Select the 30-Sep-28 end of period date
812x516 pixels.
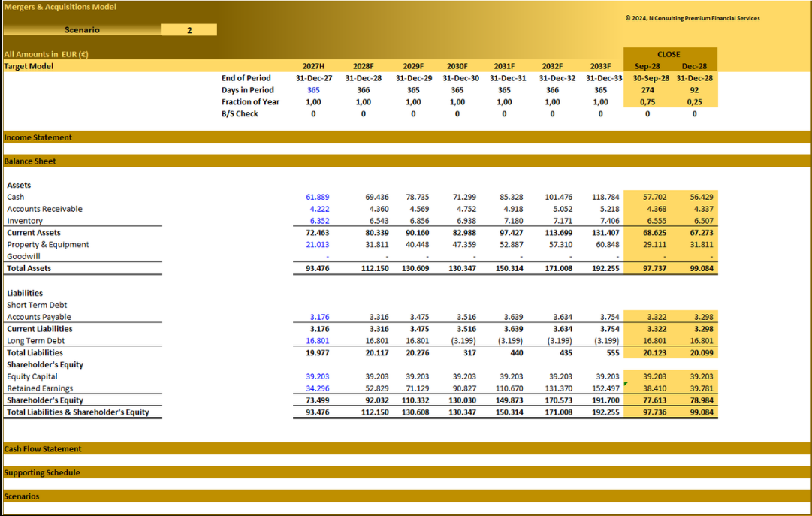651,78
